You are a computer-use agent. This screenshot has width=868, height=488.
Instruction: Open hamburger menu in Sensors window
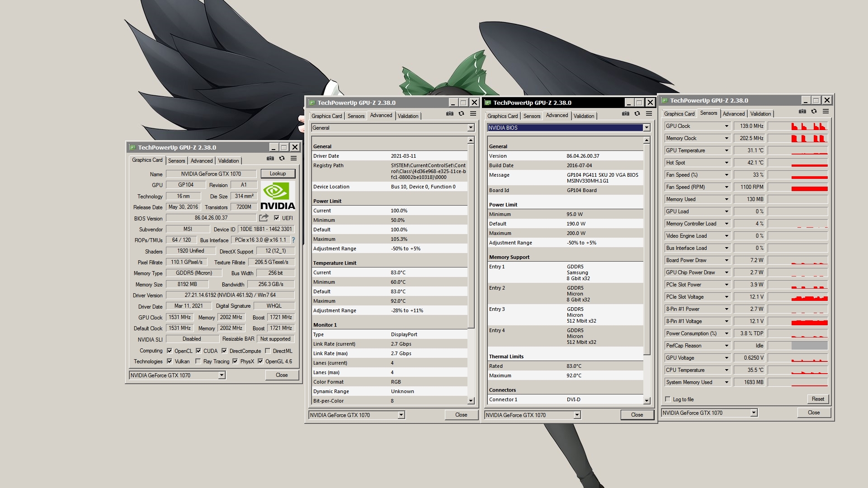click(x=826, y=112)
